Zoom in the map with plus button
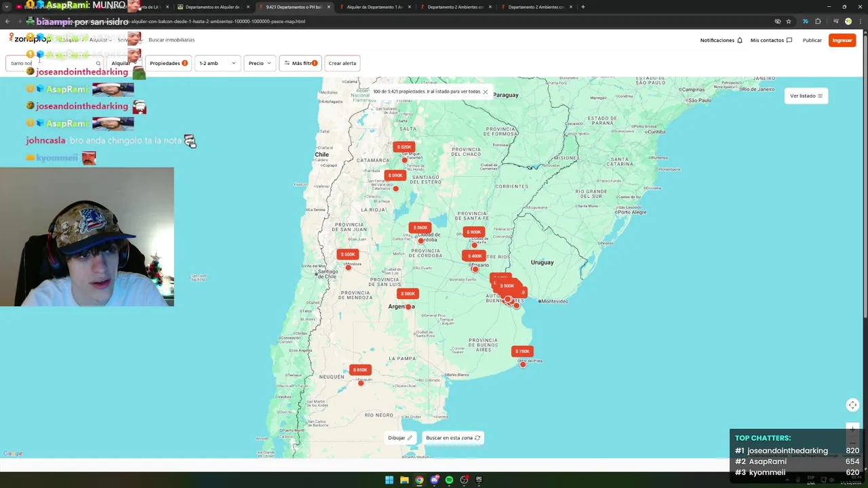Viewport: 868px width, 488px height. (x=852, y=428)
